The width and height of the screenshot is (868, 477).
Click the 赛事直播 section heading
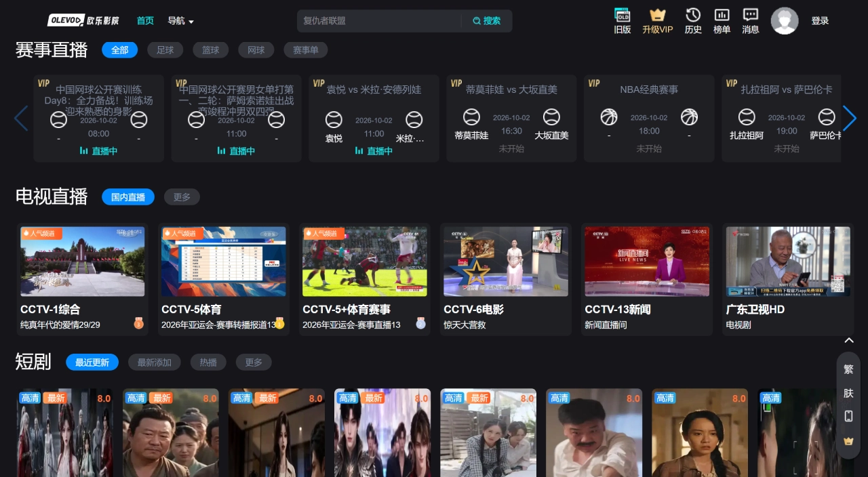point(52,50)
